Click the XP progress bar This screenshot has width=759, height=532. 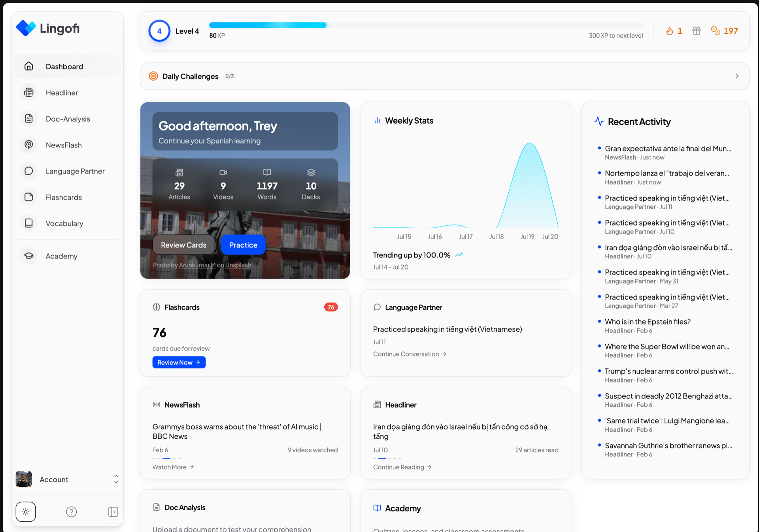pos(426,25)
